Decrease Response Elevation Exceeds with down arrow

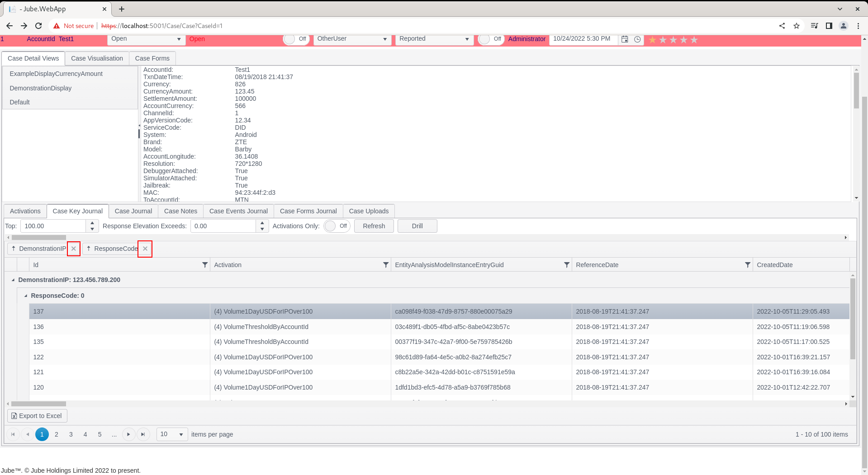262,229
